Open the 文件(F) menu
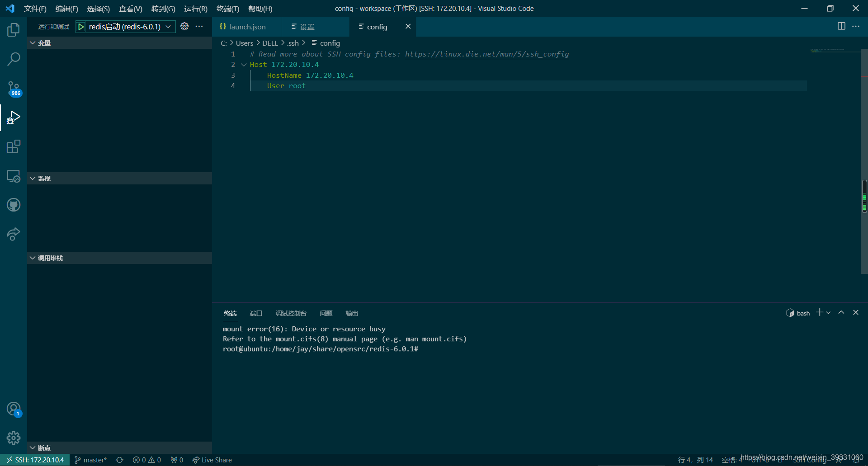This screenshot has width=868, height=466. pyautogui.click(x=35, y=9)
